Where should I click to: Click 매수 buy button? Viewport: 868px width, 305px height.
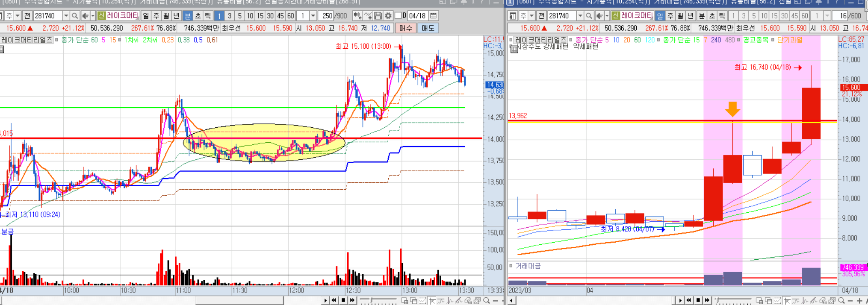pyautogui.click(x=406, y=28)
